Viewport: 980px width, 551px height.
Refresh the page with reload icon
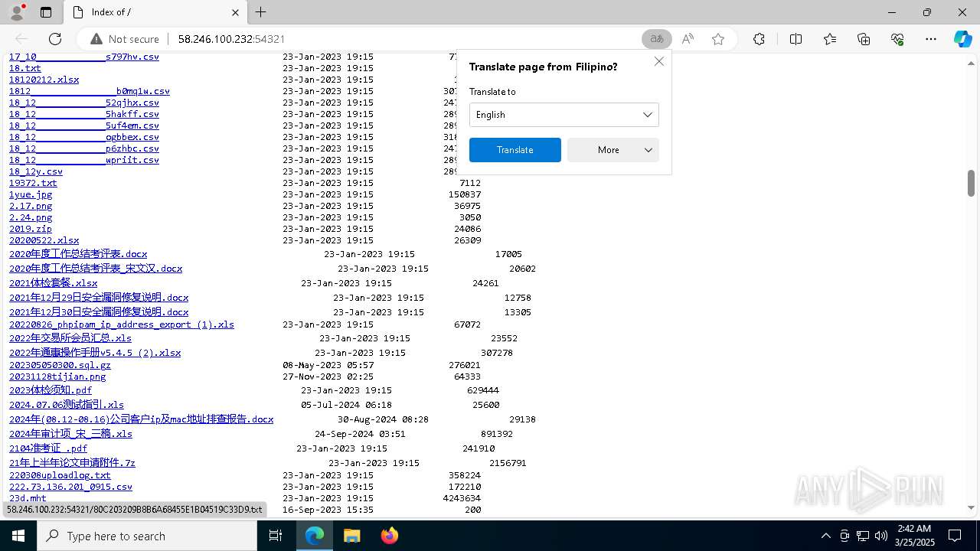coord(55,39)
